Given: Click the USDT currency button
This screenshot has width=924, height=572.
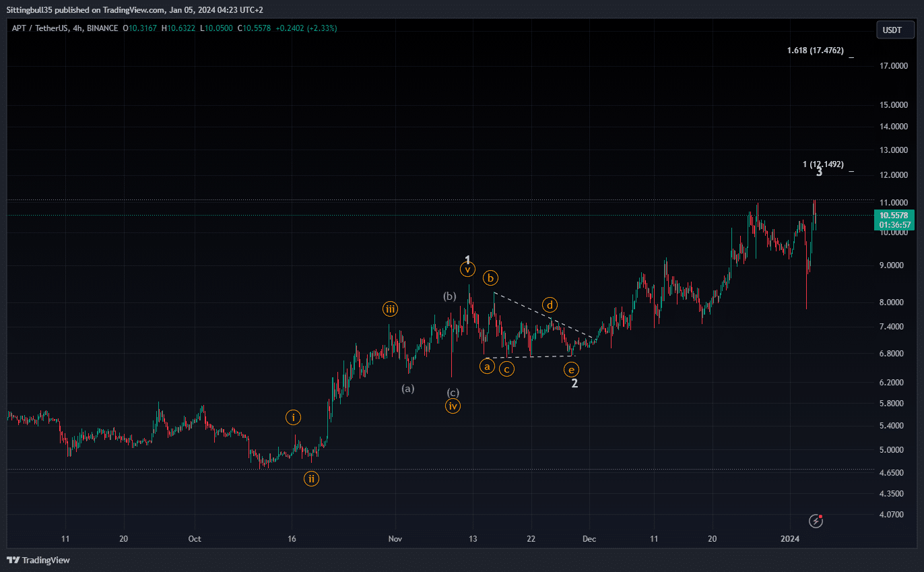Looking at the screenshot, I should 896,30.
